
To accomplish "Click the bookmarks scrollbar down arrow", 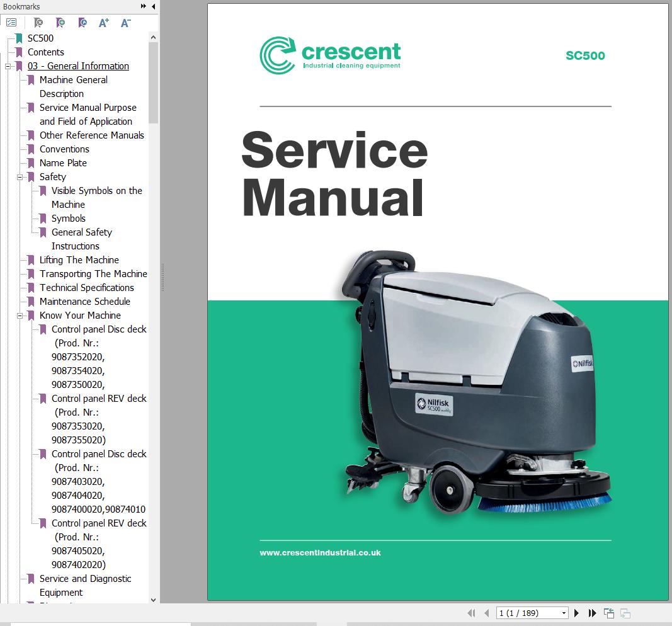I will 154,600.
